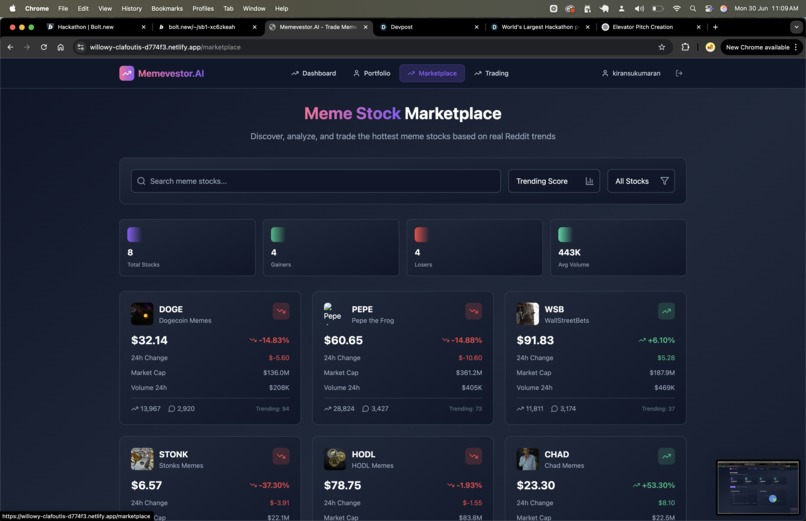Viewport: 806px width, 521px height.
Task: Click the purple Total Stocks icon
Action: (134, 234)
